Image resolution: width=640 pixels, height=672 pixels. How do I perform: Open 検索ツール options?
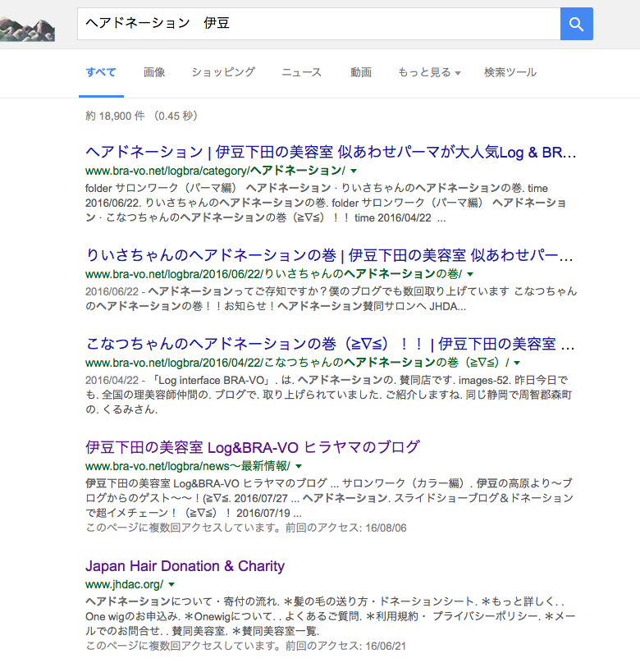coord(510,72)
